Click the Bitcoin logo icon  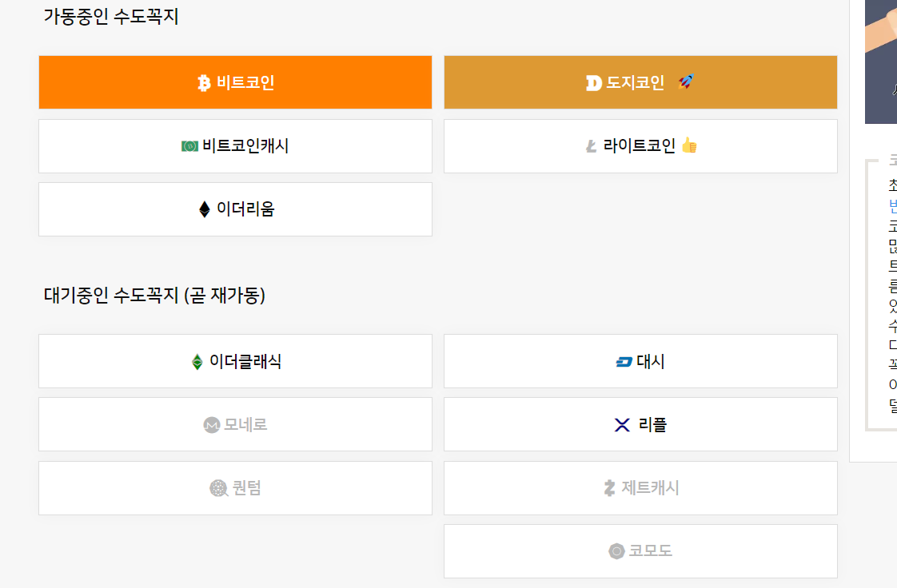point(204,83)
